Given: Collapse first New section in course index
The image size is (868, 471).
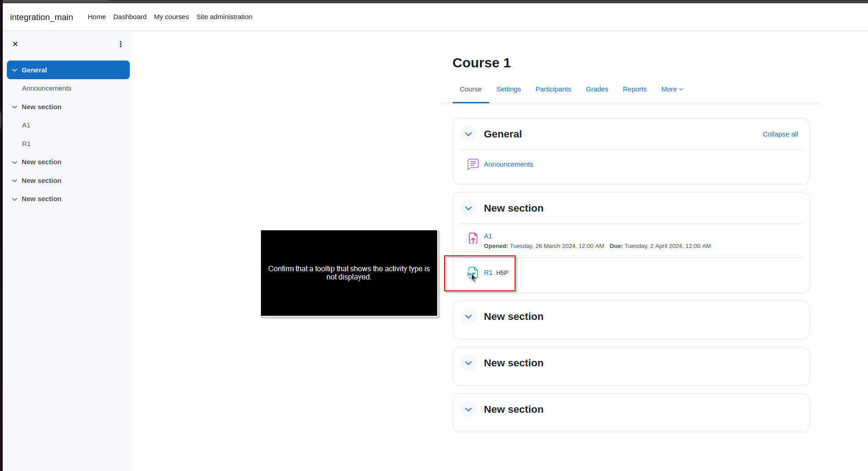Looking at the screenshot, I should click(15, 107).
